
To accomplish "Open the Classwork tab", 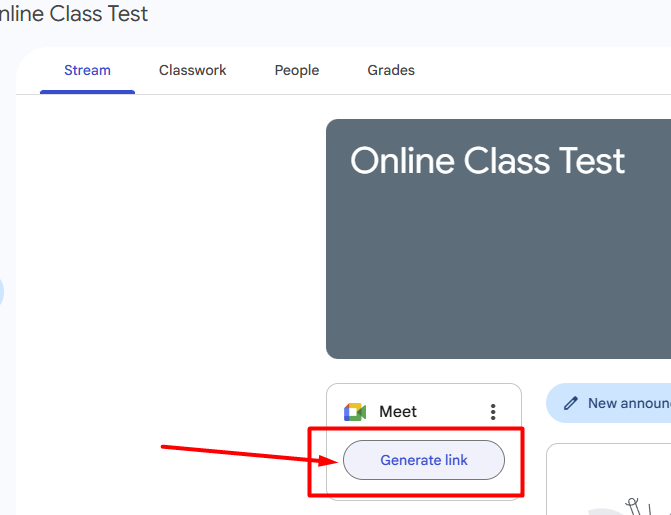I will pyautogui.click(x=192, y=70).
